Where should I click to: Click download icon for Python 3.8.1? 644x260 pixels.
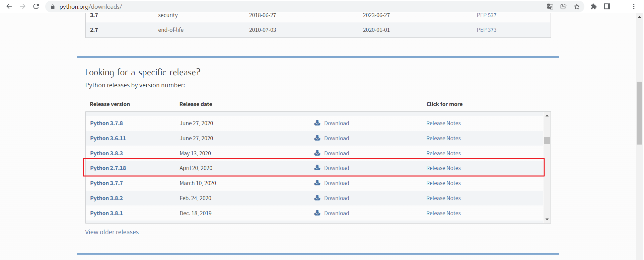(x=317, y=213)
